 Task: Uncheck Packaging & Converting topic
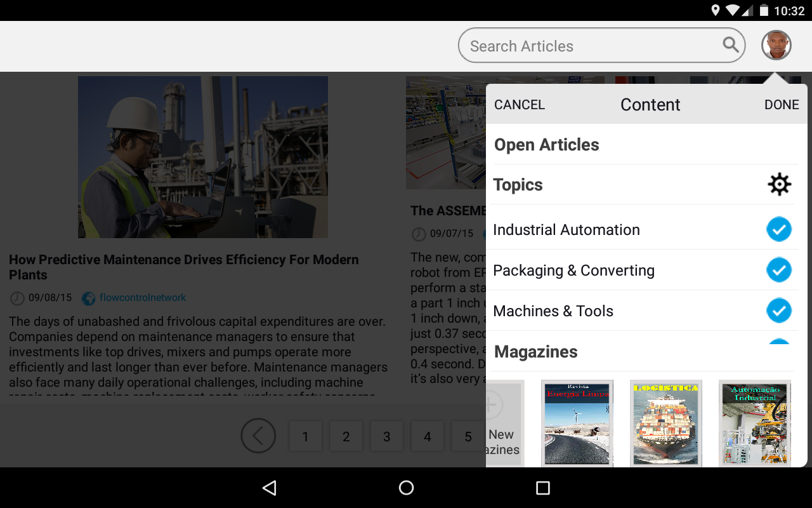coord(779,270)
